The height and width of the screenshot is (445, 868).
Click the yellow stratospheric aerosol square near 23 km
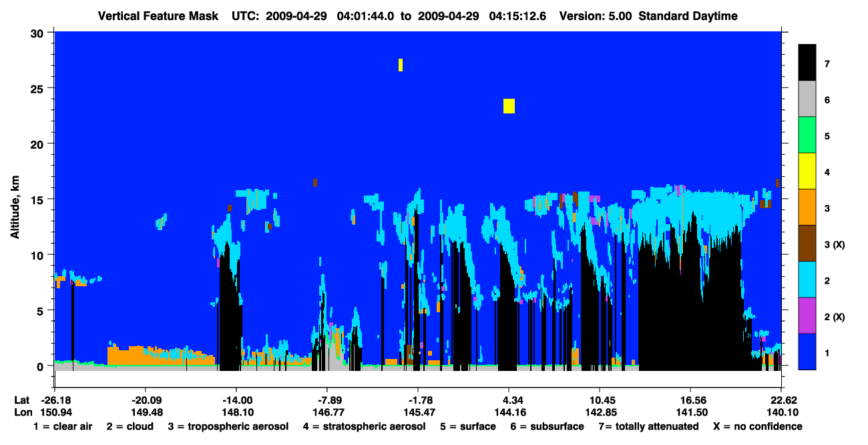pos(509,106)
